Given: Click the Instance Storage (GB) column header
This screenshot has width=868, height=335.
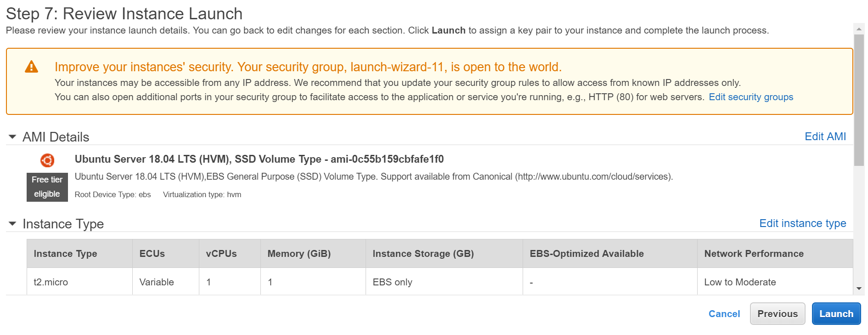Looking at the screenshot, I should [x=444, y=254].
